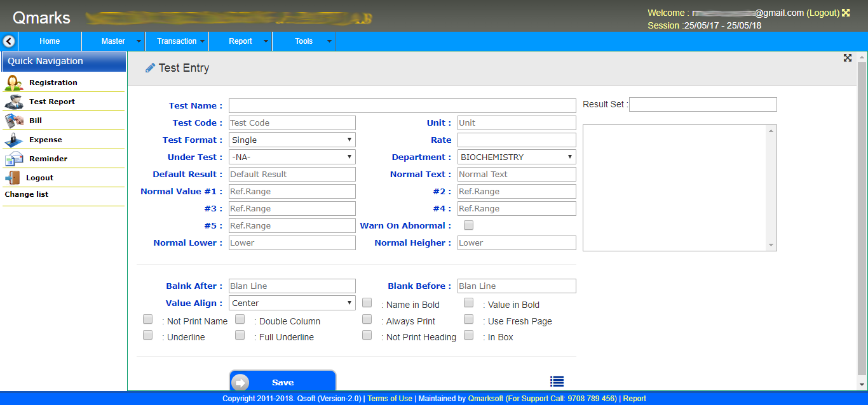Switch to the Transaction menu
Screen dimensions: 868x405
point(177,41)
